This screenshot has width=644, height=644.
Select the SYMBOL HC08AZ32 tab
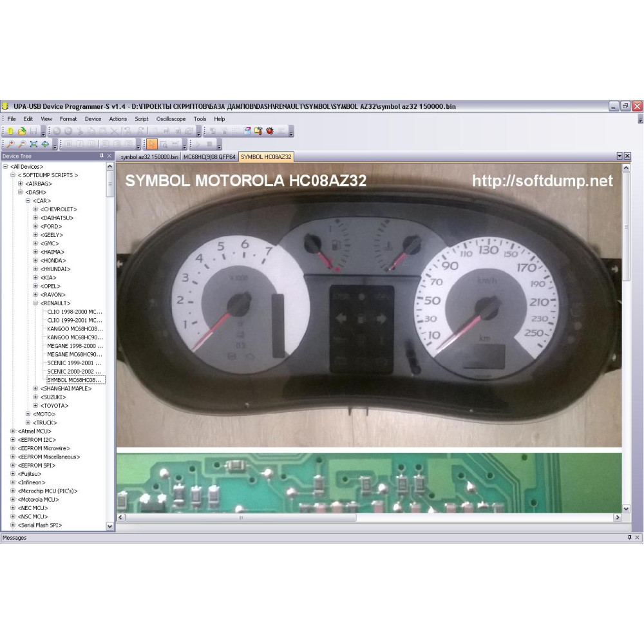[266, 157]
